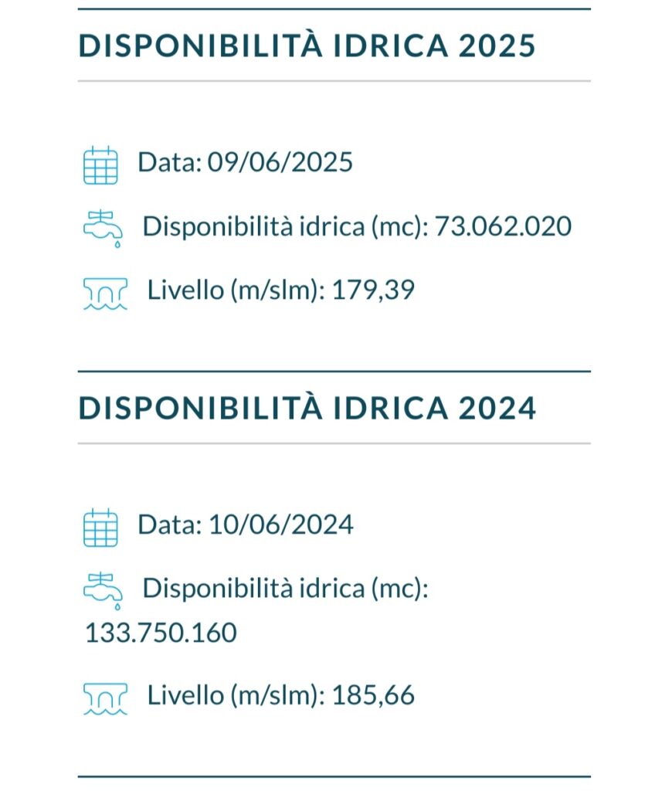
Task: Click the 2025 Disponibilità idrica (mc) label
Action: pyautogui.click(x=286, y=226)
